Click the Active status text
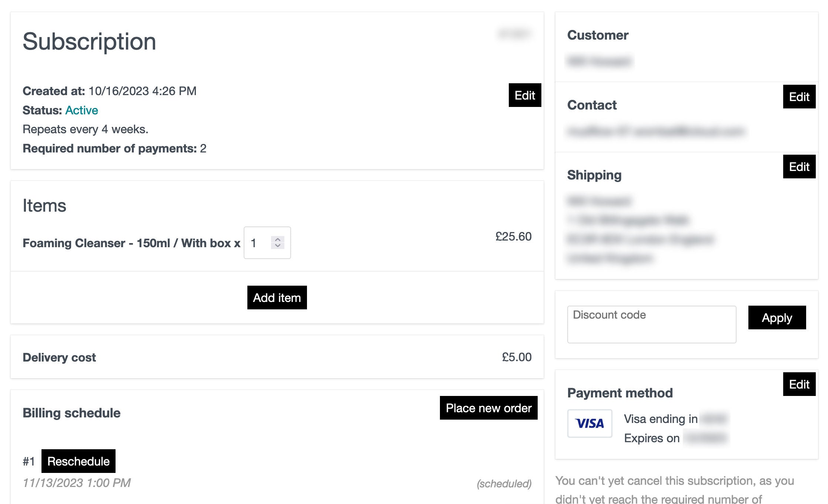Image resolution: width=828 pixels, height=504 pixels. [81, 110]
